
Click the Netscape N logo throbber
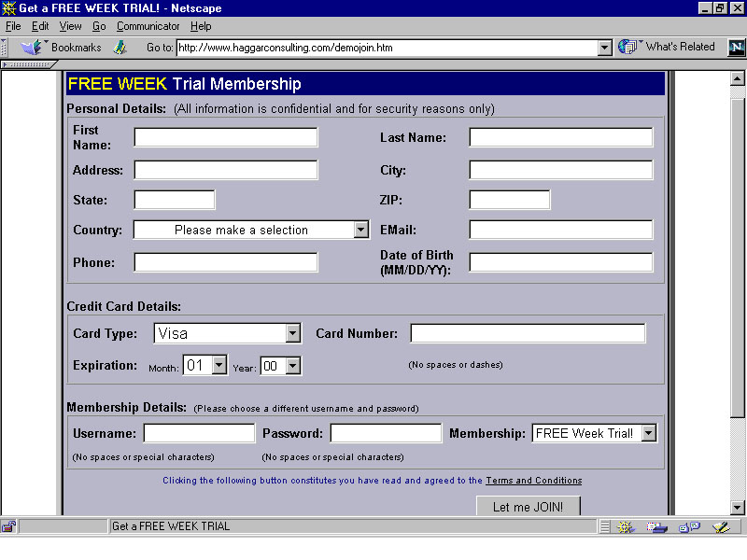736,47
